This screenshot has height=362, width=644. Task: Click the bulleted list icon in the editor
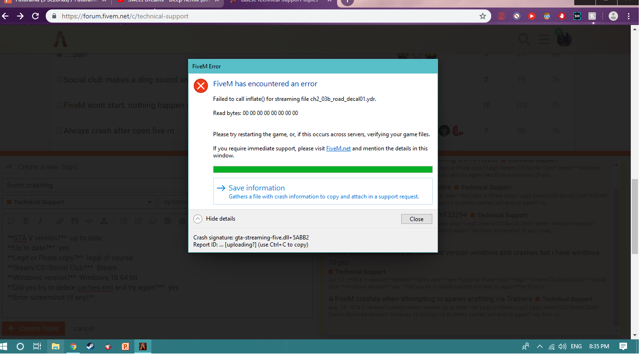click(x=124, y=221)
